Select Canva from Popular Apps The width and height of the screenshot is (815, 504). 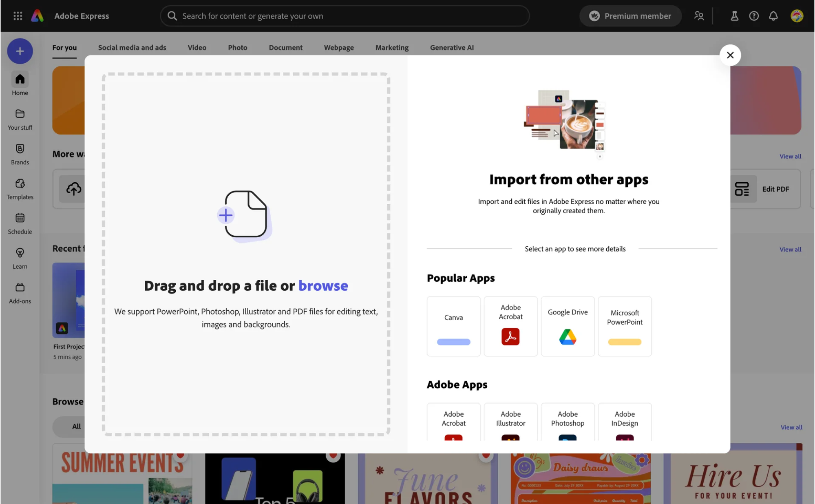coord(453,326)
